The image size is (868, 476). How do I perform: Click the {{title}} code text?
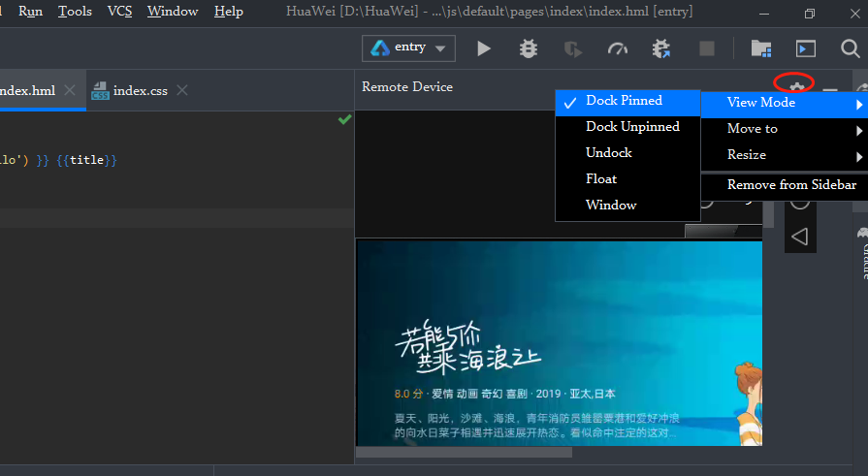click(86, 160)
